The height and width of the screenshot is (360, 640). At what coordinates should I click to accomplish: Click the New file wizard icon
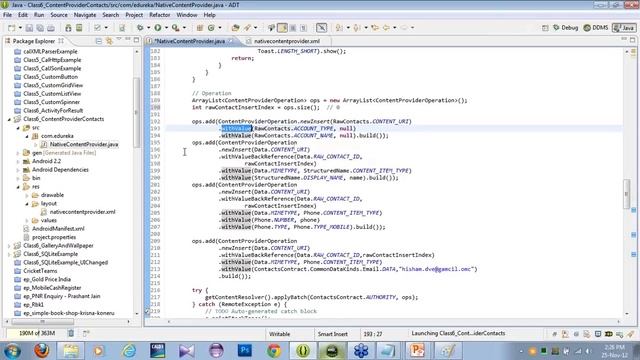(11, 28)
